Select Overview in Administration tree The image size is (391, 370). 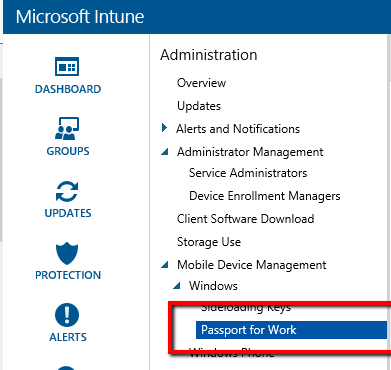201,83
